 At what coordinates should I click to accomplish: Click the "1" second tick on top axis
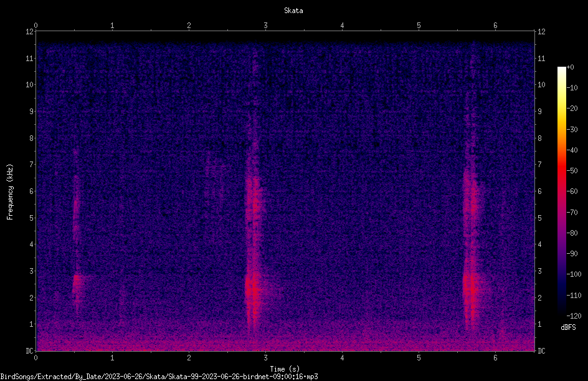pos(112,26)
